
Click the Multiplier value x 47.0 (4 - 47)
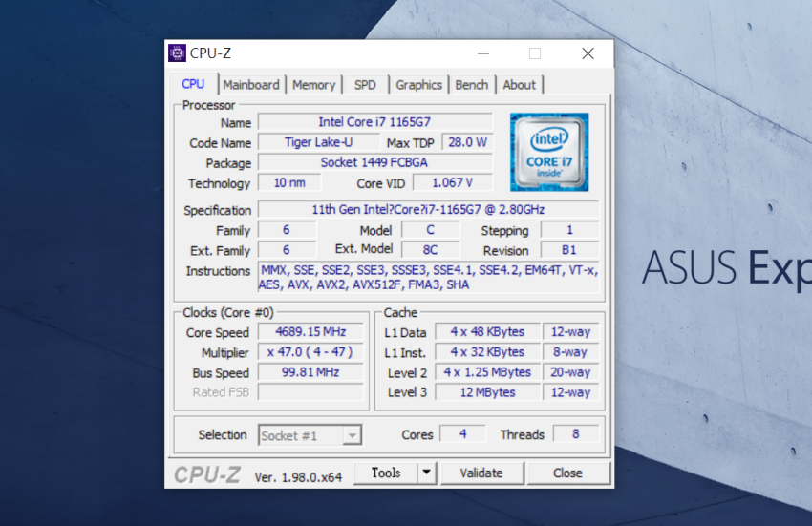click(x=310, y=352)
